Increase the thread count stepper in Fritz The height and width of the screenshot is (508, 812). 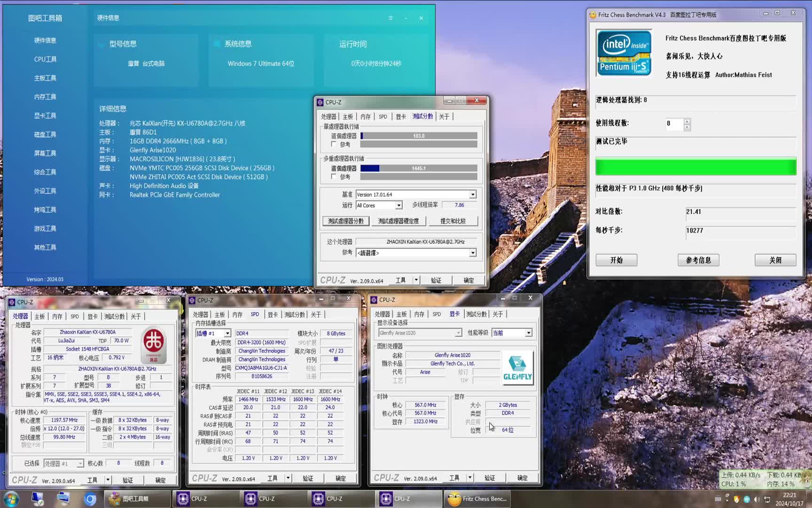tap(687, 121)
